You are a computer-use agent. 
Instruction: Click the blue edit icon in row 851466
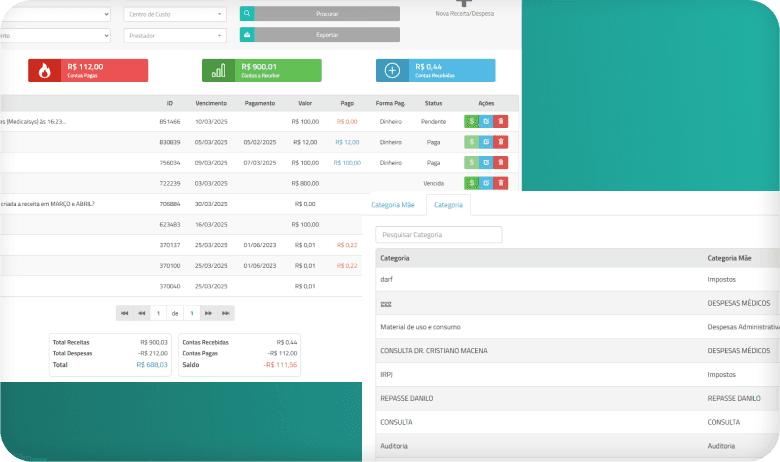pyautogui.click(x=486, y=121)
